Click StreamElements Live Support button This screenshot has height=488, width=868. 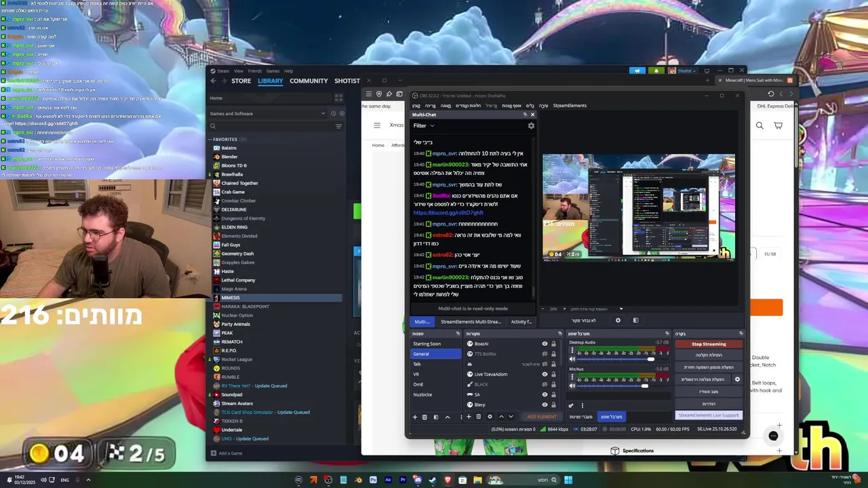(x=709, y=415)
